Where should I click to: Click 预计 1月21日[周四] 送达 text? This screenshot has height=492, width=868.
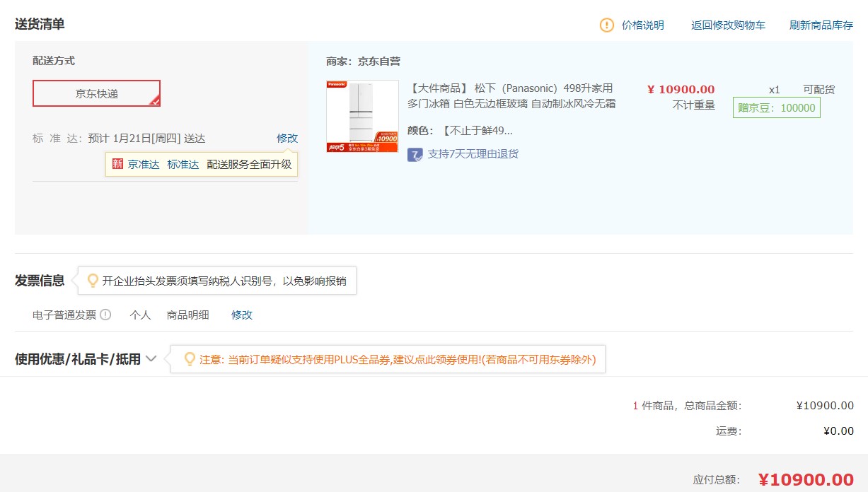[x=146, y=139]
